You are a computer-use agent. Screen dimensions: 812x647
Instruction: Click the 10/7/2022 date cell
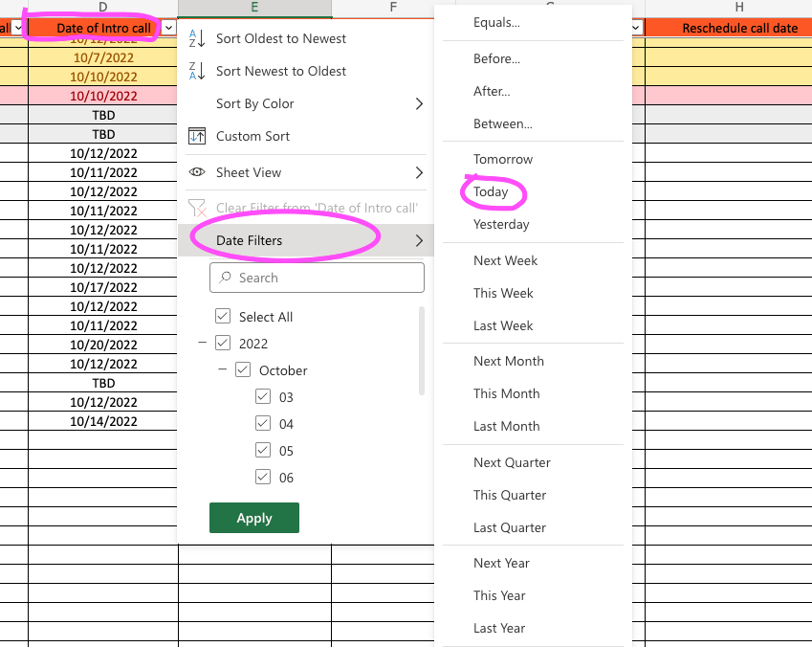coord(103,57)
